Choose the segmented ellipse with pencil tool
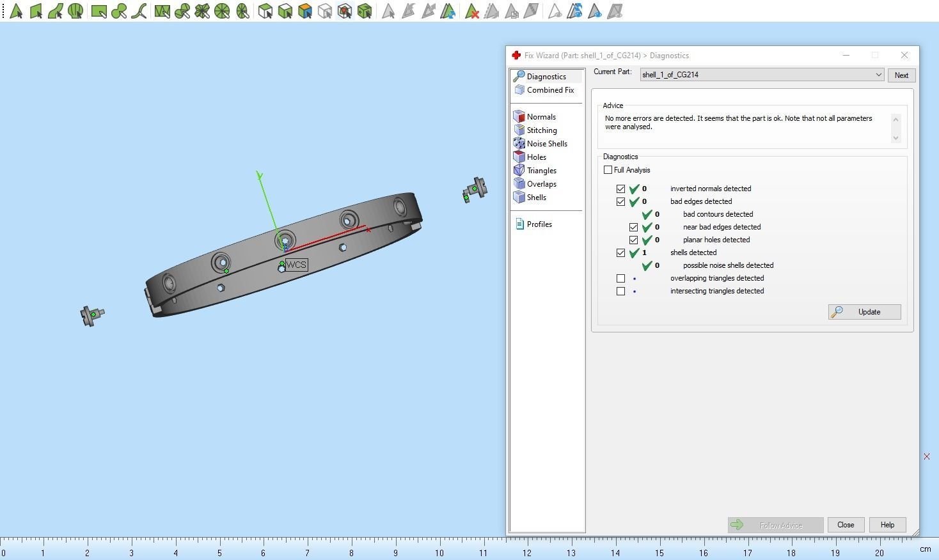939x560 pixels. [242, 11]
